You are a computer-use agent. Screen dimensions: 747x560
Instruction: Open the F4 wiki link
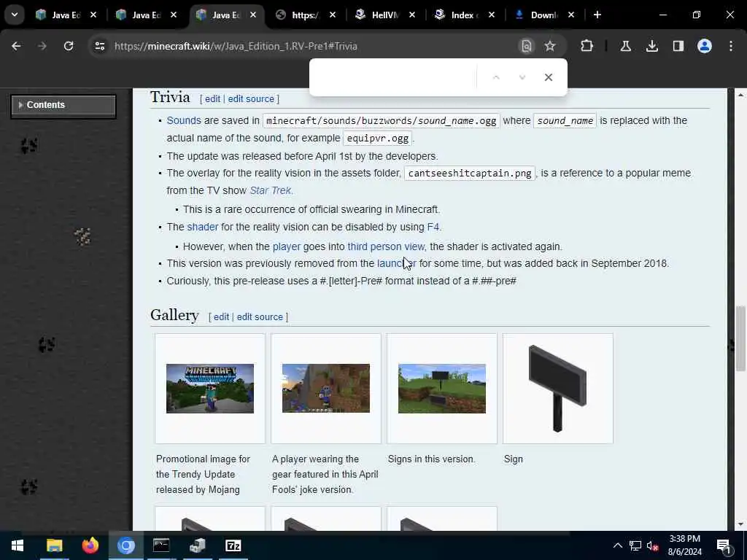click(x=433, y=227)
